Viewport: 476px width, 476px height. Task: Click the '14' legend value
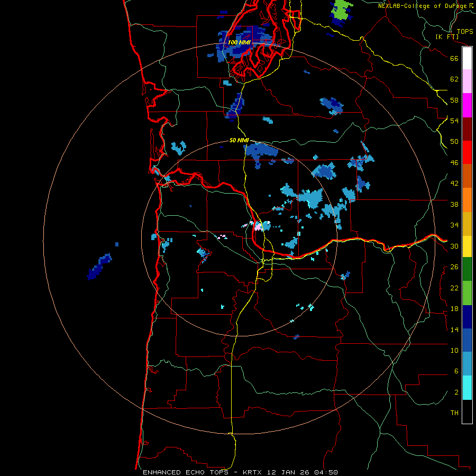click(454, 329)
